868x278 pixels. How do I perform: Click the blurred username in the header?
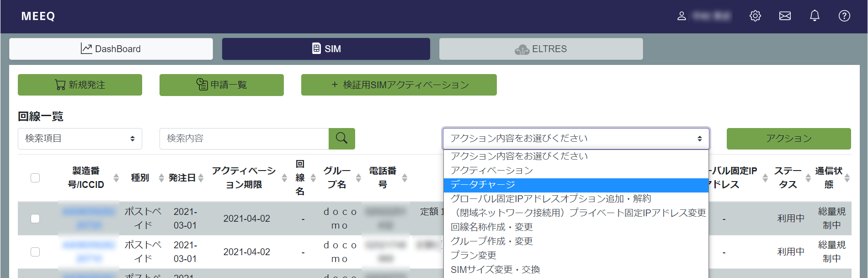(712, 16)
